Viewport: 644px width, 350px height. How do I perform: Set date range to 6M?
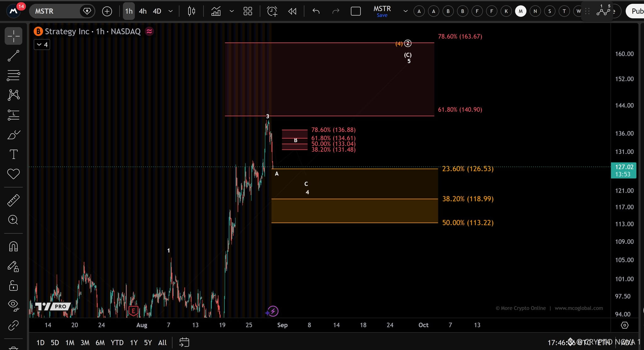click(100, 342)
